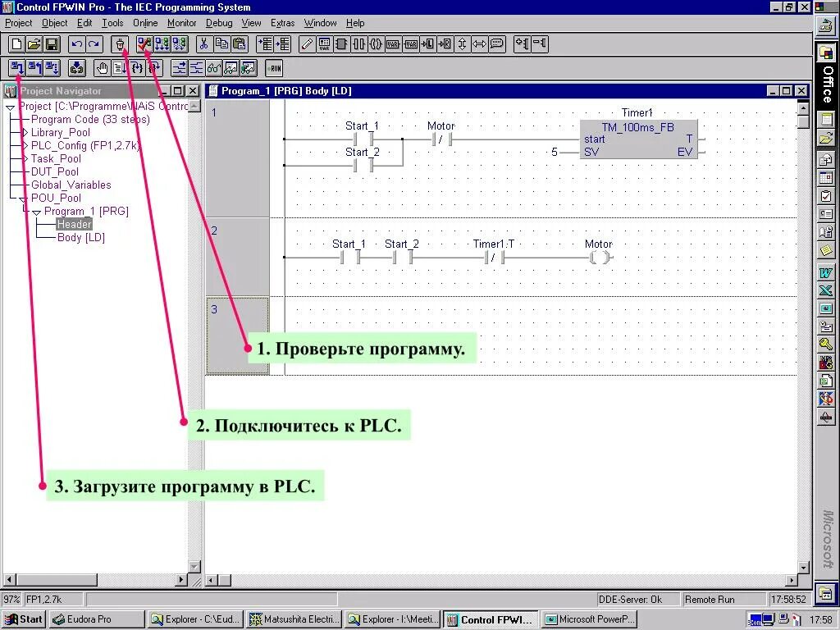Collapse the POU_Pool tree node

(24, 199)
